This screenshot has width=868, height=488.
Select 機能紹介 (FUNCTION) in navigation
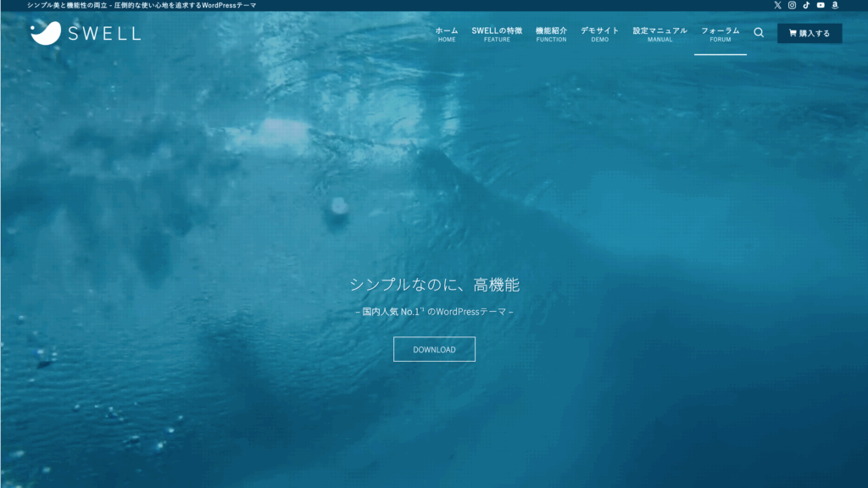tap(551, 34)
